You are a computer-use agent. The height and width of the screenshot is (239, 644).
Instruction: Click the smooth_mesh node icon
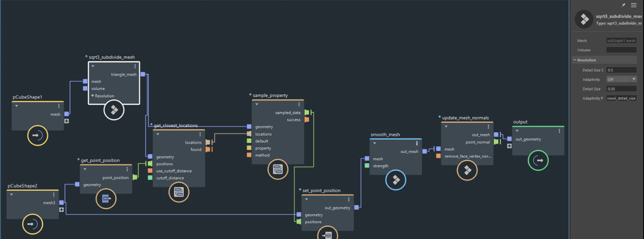point(396,180)
